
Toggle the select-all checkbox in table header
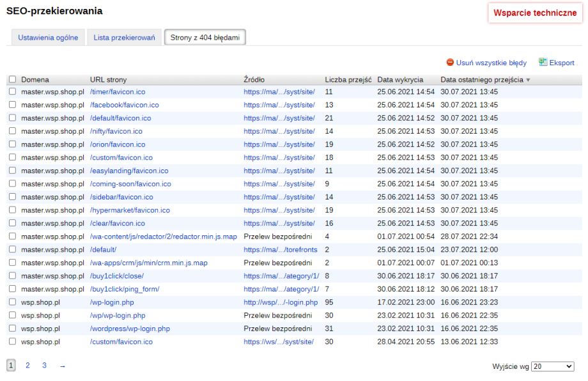pos(12,80)
